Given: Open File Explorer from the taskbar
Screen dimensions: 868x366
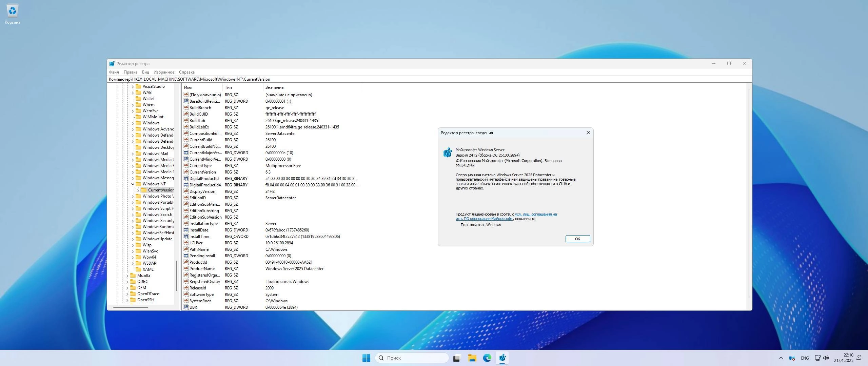Looking at the screenshot, I should point(472,358).
